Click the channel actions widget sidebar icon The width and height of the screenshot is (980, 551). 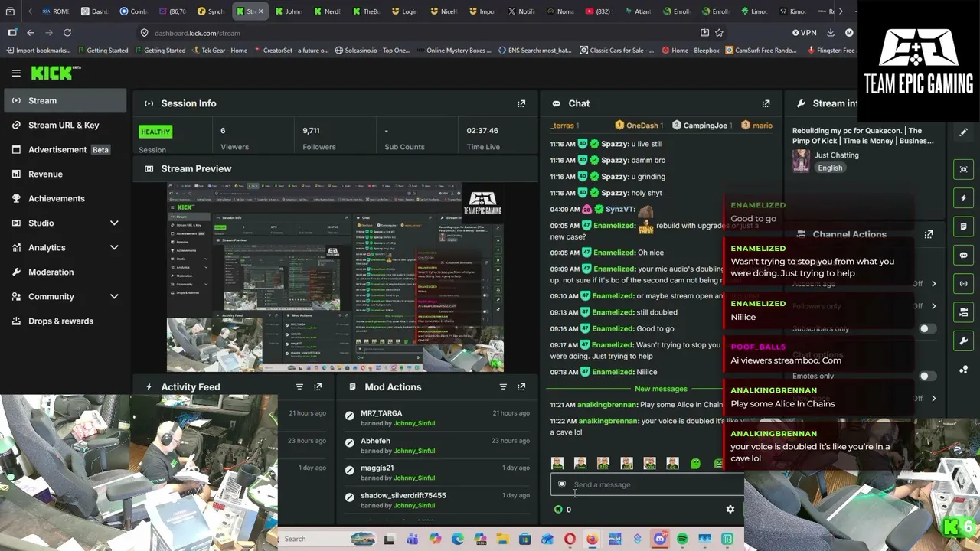coord(964,312)
